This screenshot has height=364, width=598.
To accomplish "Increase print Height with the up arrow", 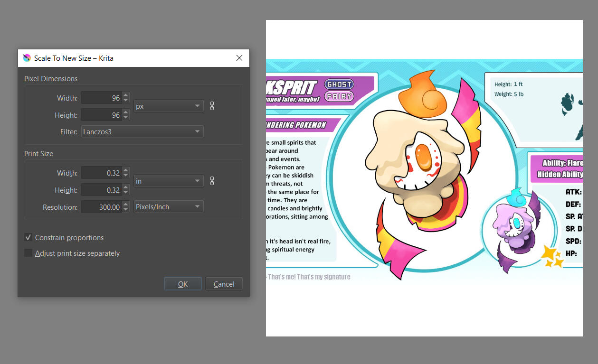I will (126, 187).
